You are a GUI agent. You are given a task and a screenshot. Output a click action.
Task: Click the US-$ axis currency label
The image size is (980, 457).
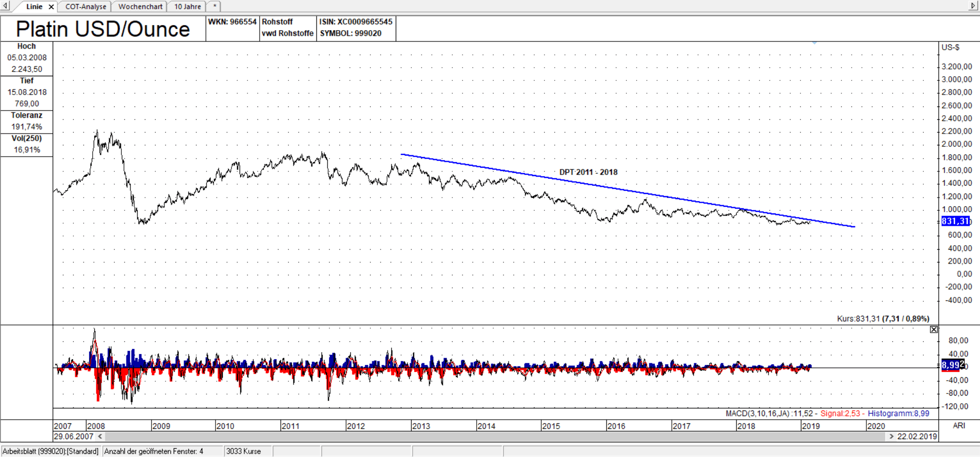pos(950,47)
